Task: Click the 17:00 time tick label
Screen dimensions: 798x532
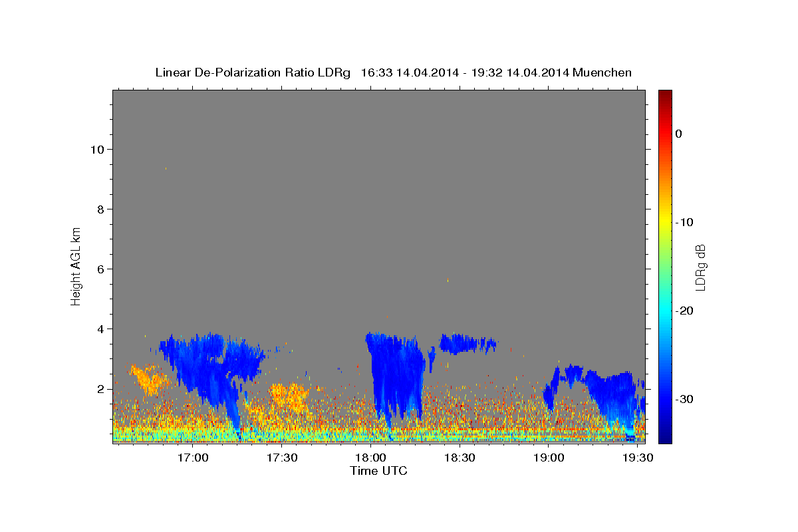Action: 194,458
